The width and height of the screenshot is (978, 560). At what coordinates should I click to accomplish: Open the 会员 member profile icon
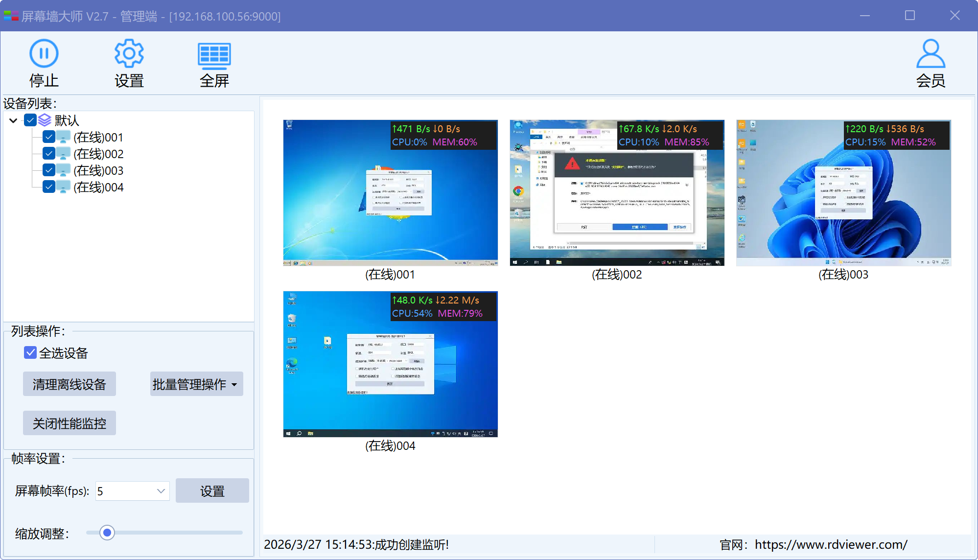[930, 54]
